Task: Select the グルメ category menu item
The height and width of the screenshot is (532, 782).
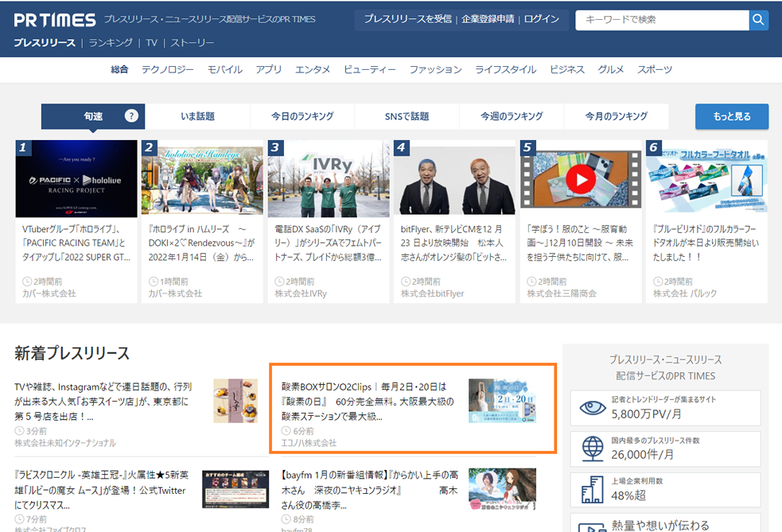Action: tap(611, 70)
